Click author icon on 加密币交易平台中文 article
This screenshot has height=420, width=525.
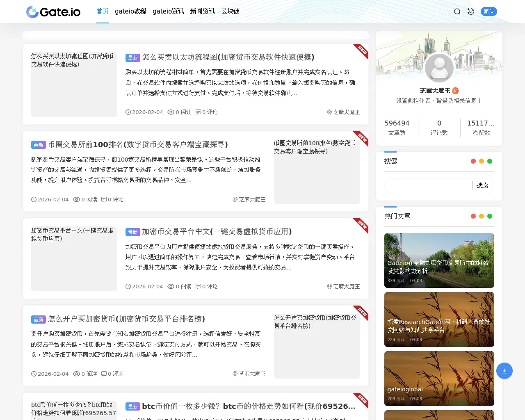pos(329,286)
